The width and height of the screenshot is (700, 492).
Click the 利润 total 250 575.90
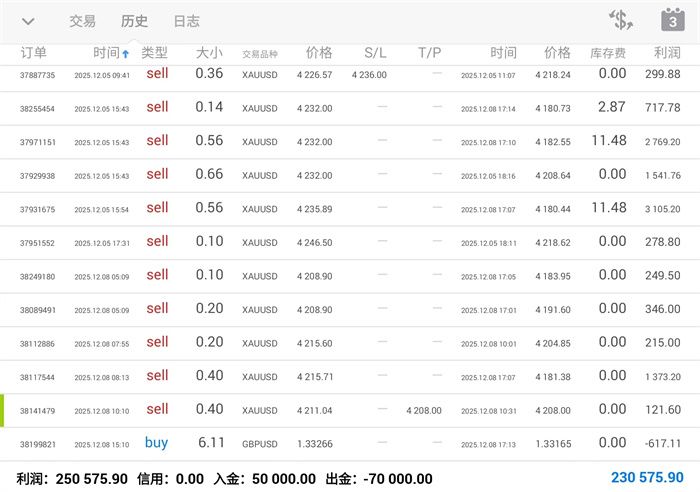click(x=92, y=479)
